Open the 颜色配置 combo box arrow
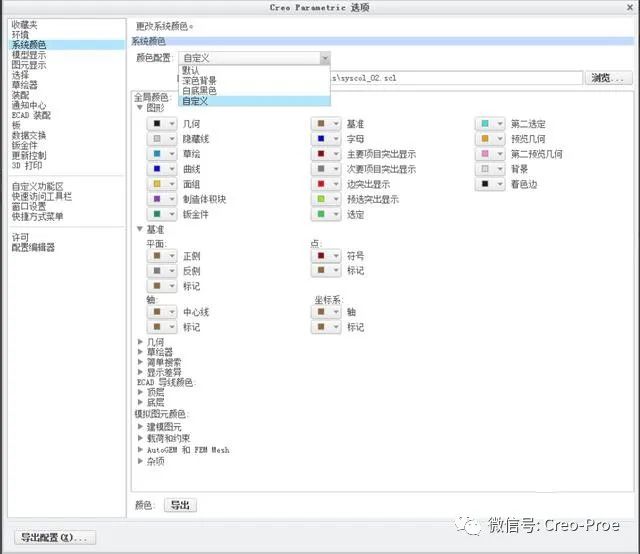Screen dimensions: 640x554 (x=325, y=58)
